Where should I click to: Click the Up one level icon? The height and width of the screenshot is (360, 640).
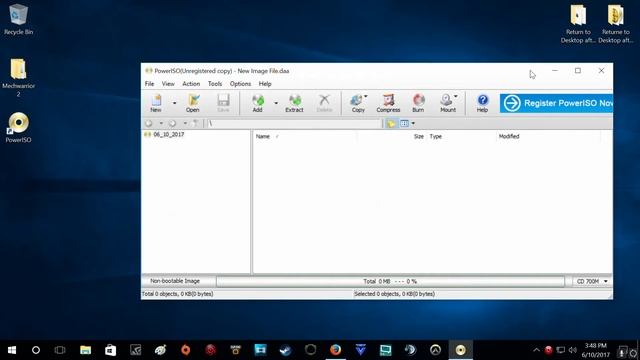[196, 123]
